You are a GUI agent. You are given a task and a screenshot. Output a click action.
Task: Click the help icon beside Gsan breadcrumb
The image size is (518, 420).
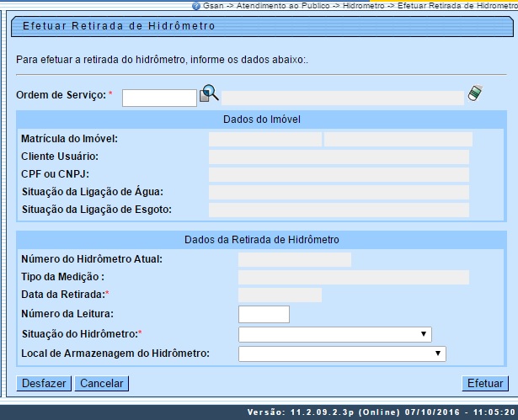196,5
